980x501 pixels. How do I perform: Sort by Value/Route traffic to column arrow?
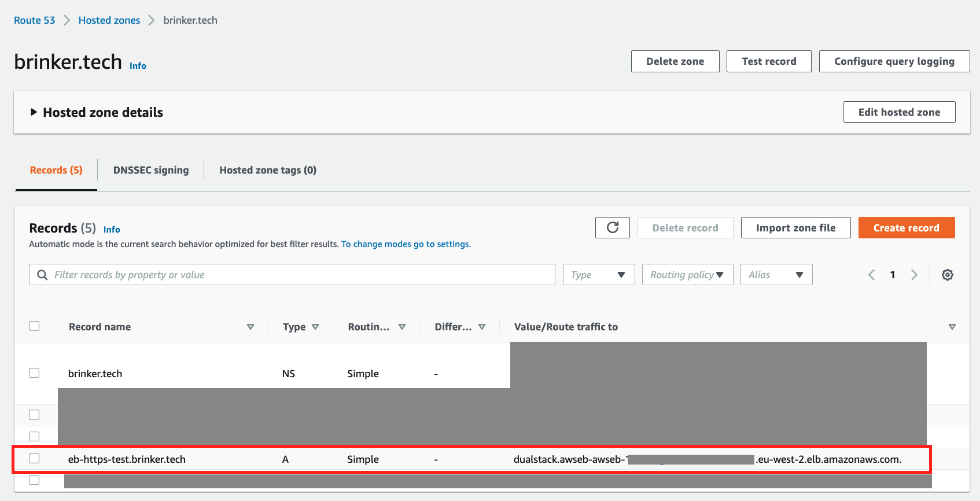click(952, 327)
